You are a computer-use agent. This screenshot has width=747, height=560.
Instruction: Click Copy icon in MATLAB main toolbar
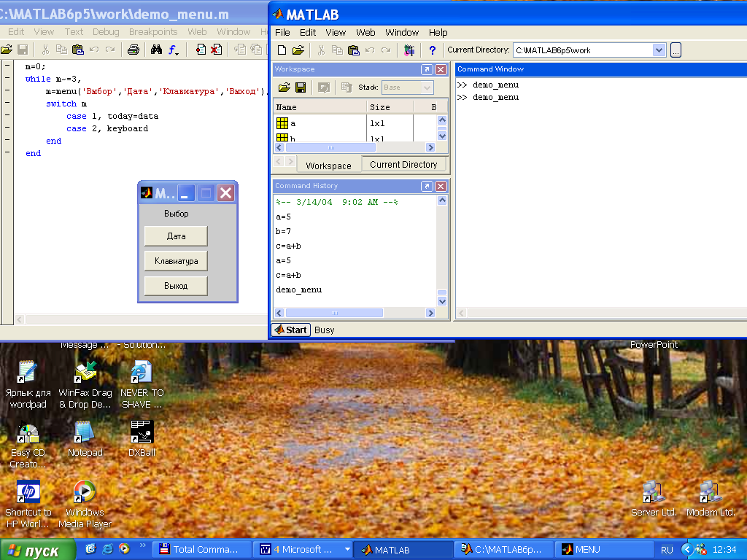[x=337, y=50]
